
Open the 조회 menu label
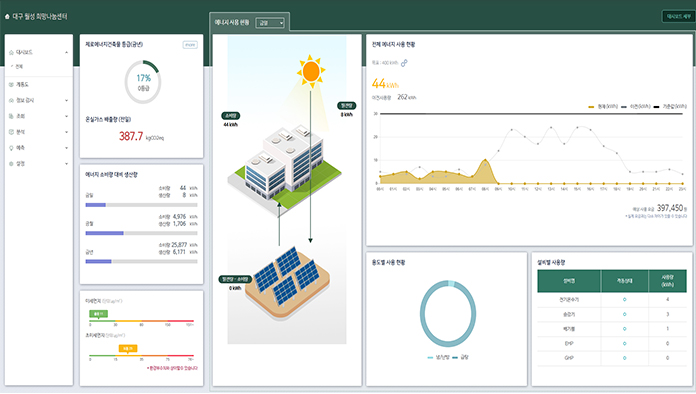pyautogui.click(x=20, y=116)
